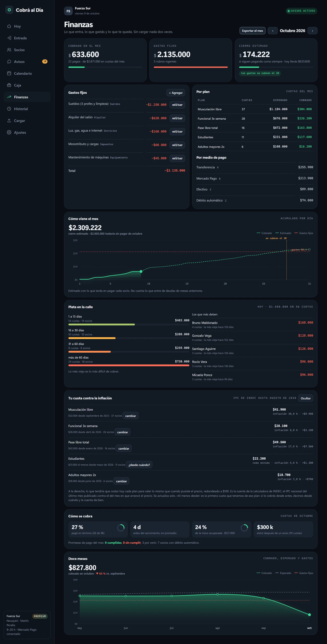Click the Historial clock icon
This screenshot has width=327, height=644.
coord(9,109)
